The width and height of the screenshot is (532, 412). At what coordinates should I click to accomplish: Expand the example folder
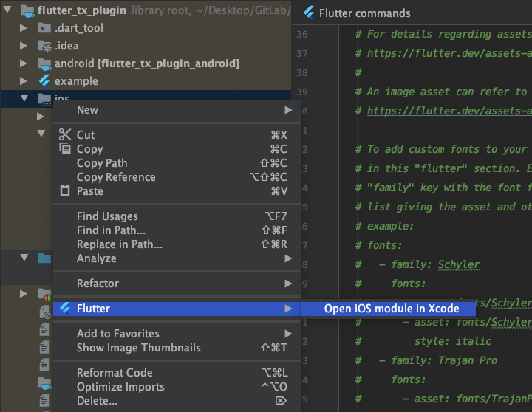[23, 81]
